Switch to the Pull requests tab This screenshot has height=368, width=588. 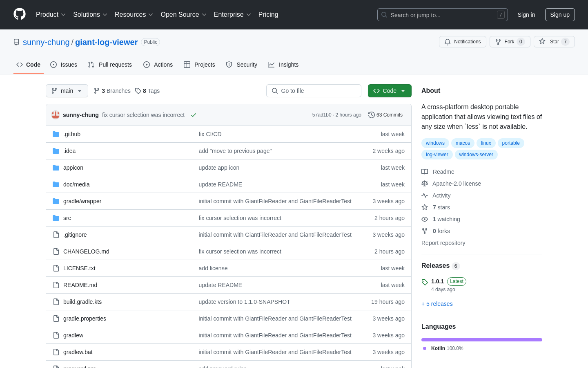tap(110, 65)
